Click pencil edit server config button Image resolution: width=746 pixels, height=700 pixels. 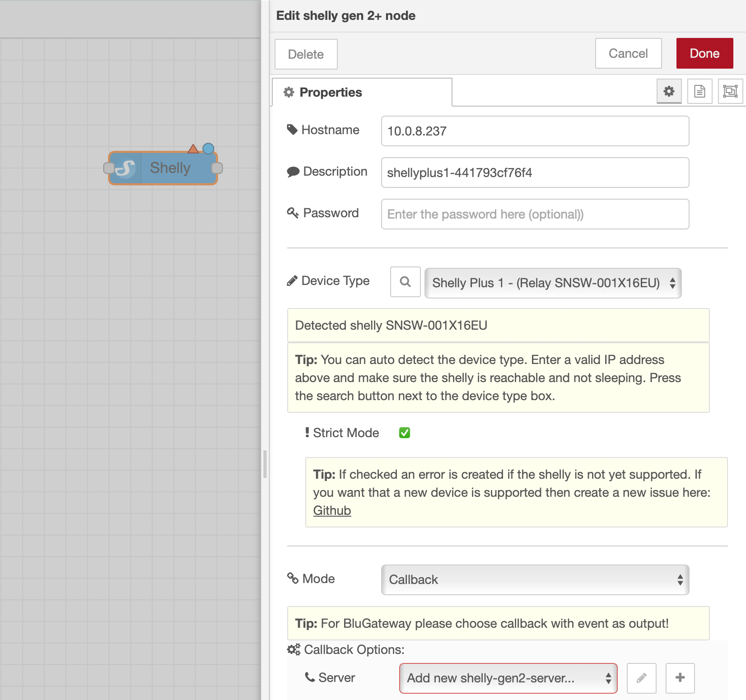click(x=641, y=678)
